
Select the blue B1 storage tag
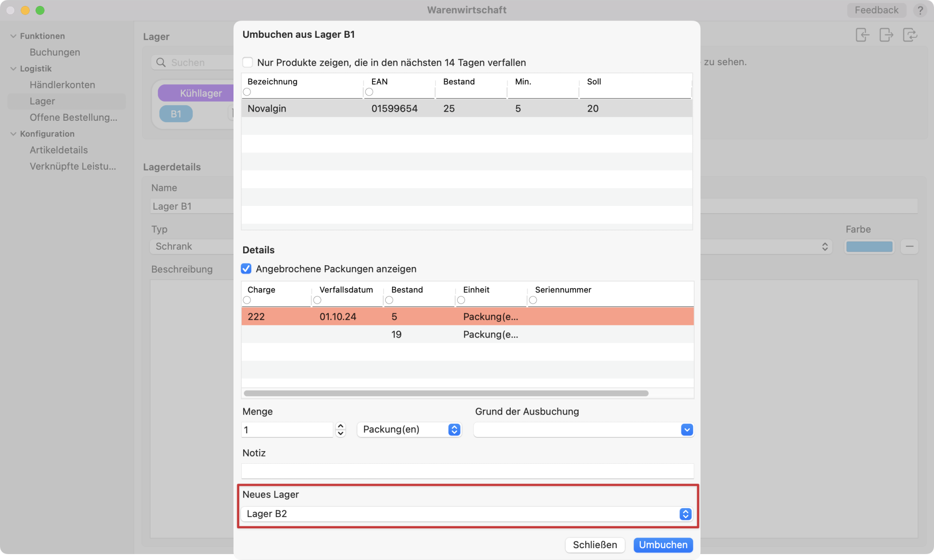[176, 114]
